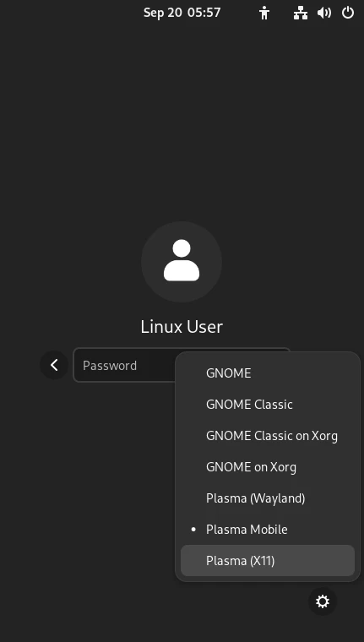
Task: Select GNOME Classic session
Action: click(x=268, y=404)
